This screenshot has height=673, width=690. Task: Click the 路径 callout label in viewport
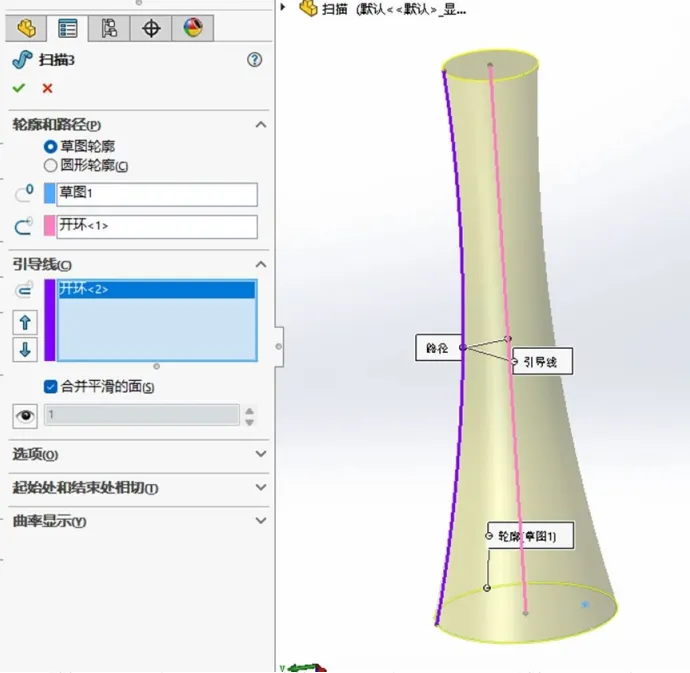[438, 348]
